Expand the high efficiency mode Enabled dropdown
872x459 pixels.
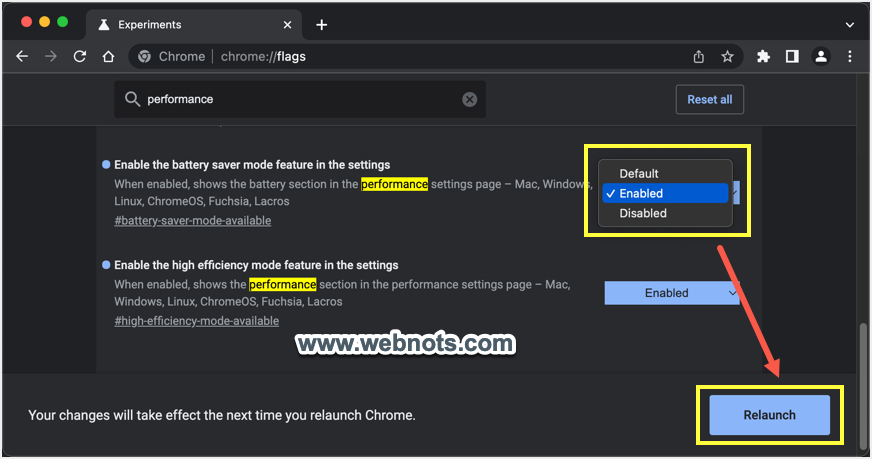click(672, 293)
